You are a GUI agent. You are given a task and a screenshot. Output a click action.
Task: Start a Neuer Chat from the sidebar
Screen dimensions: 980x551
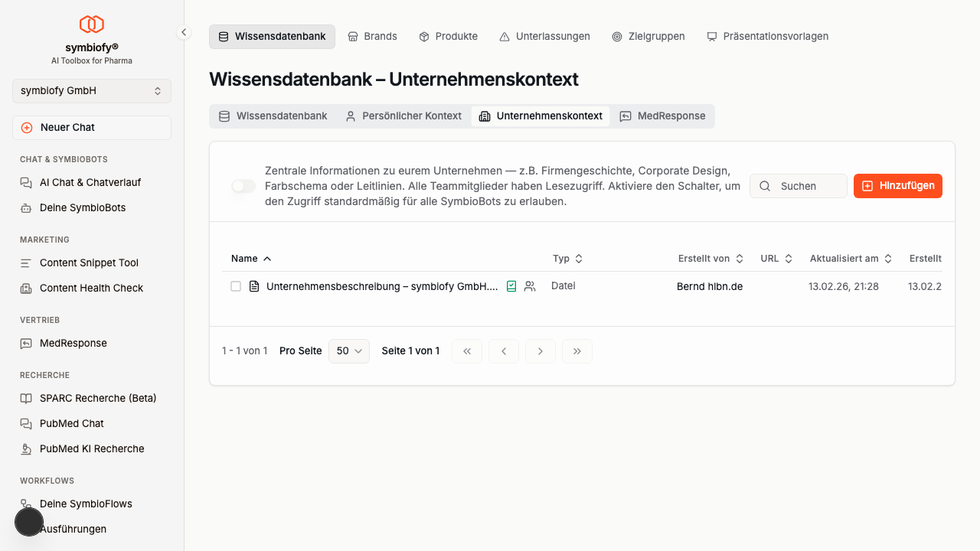click(x=91, y=127)
